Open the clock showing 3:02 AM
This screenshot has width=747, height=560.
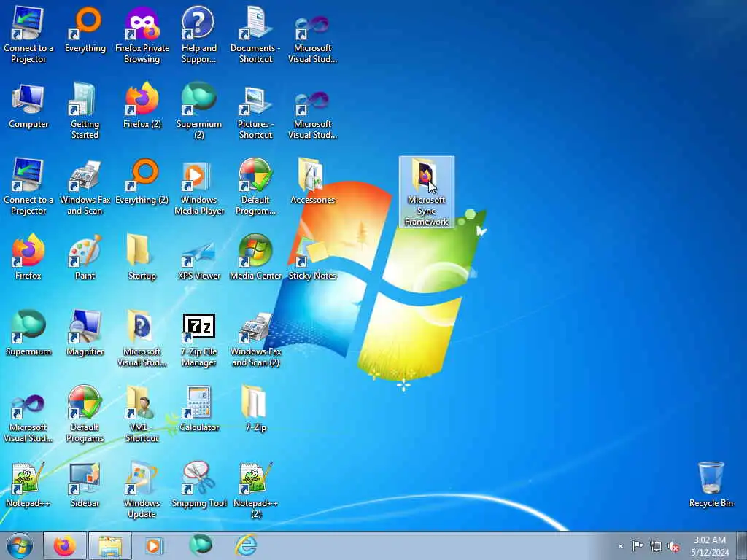[710, 546]
